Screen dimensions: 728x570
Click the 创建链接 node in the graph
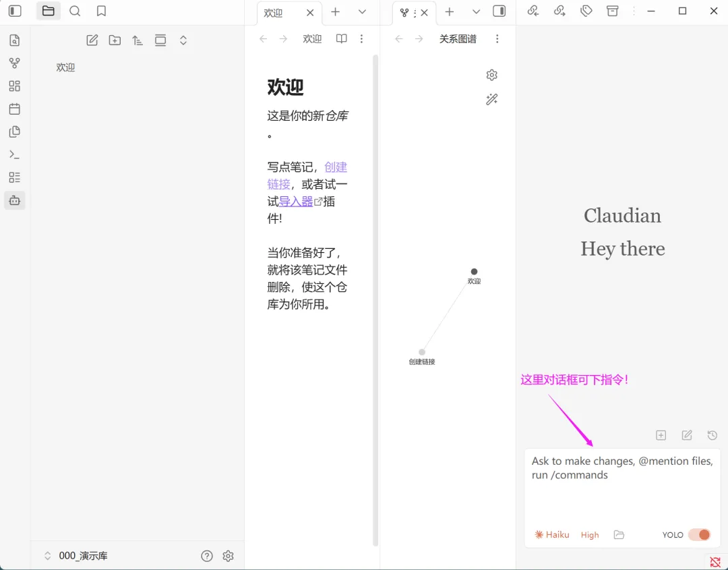coord(421,352)
